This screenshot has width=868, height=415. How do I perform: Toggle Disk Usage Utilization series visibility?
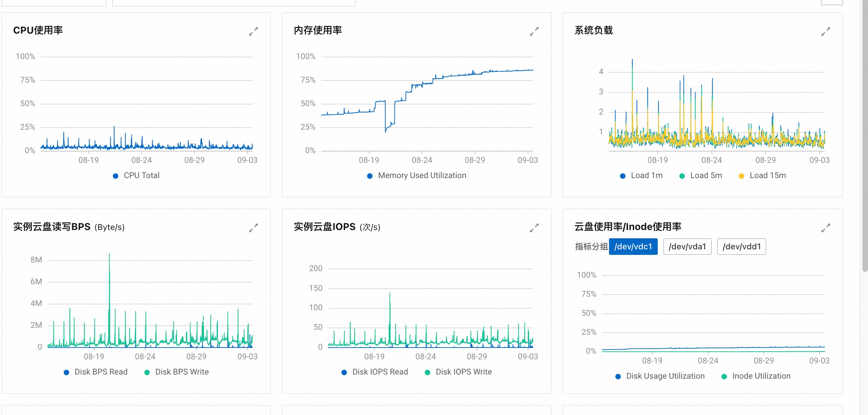660,376
